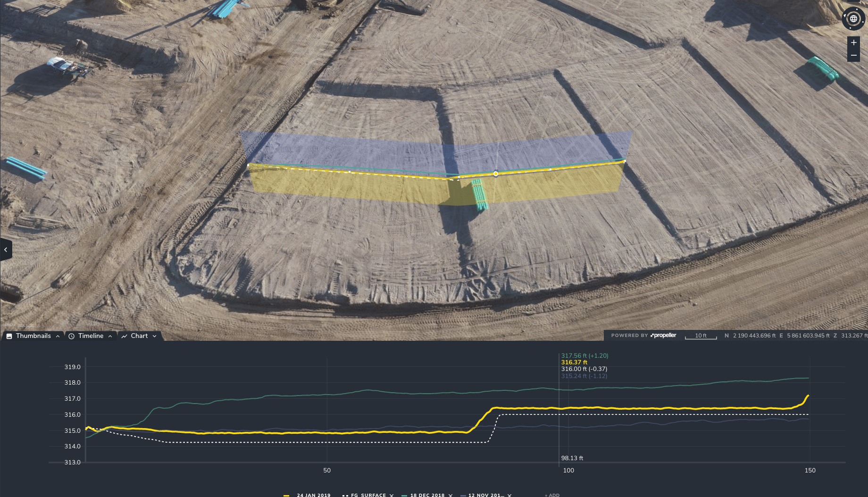The image size is (868, 497).
Task: Remove the FG_SURFACE series from chart
Action: coord(392,495)
